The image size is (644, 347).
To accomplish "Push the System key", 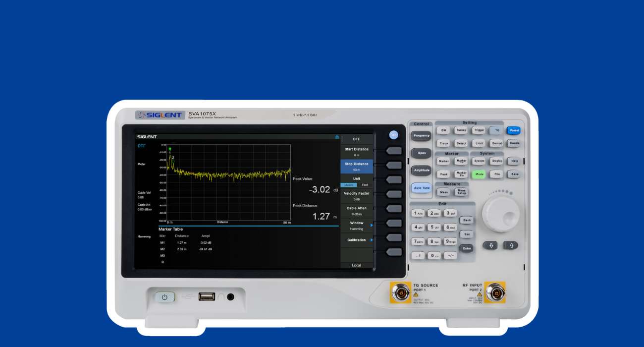I will tap(479, 161).
